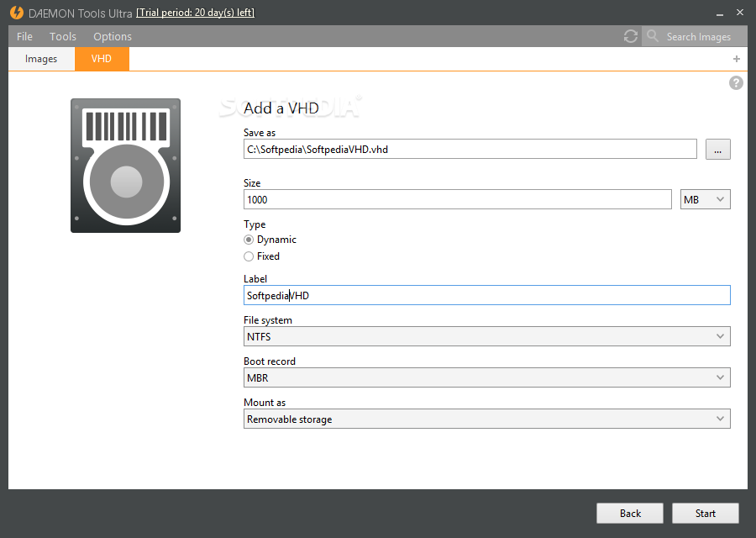Expand the File system NTFS dropdown
The height and width of the screenshot is (538, 756).
click(x=487, y=336)
